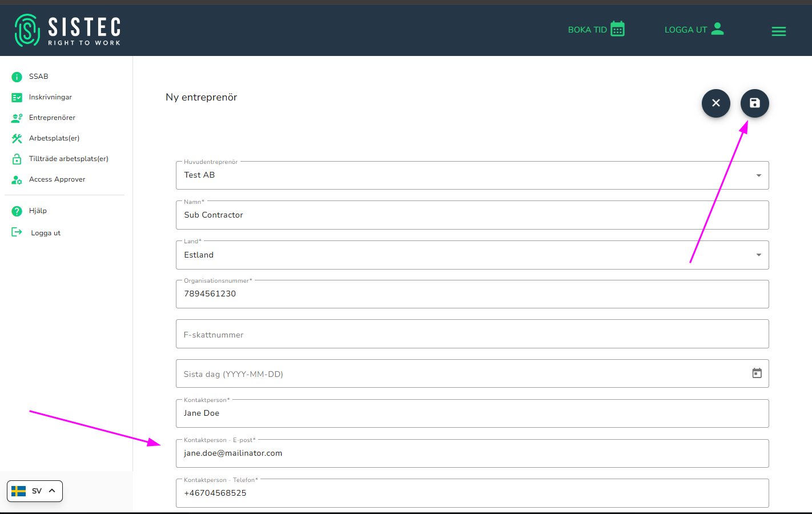Open the calendar picker for Sista dag
Viewport: 812px width, 514px height.
point(757,374)
